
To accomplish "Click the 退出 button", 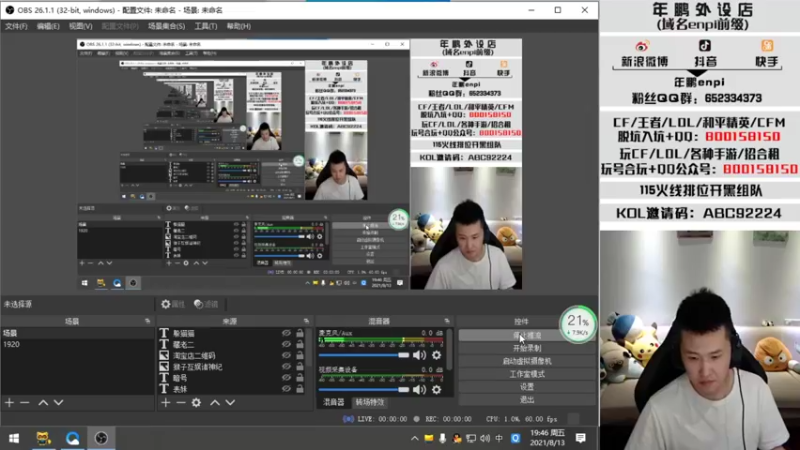I will 527,399.
